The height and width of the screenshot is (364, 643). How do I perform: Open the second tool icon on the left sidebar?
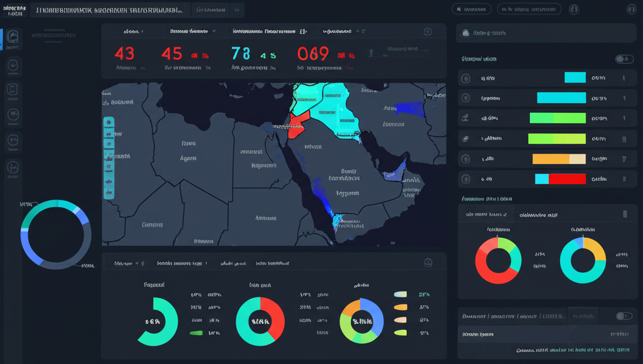[14, 66]
